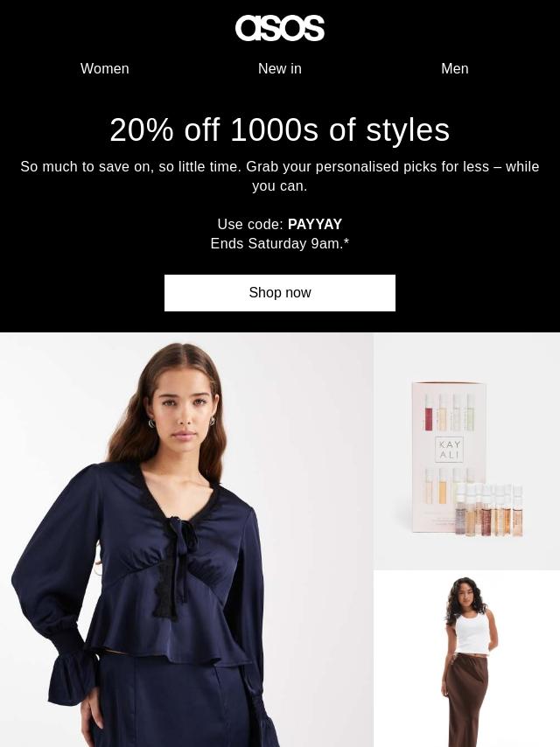560x747 pixels.
Task: Open the Women navigation link
Action: click(x=104, y=68)
